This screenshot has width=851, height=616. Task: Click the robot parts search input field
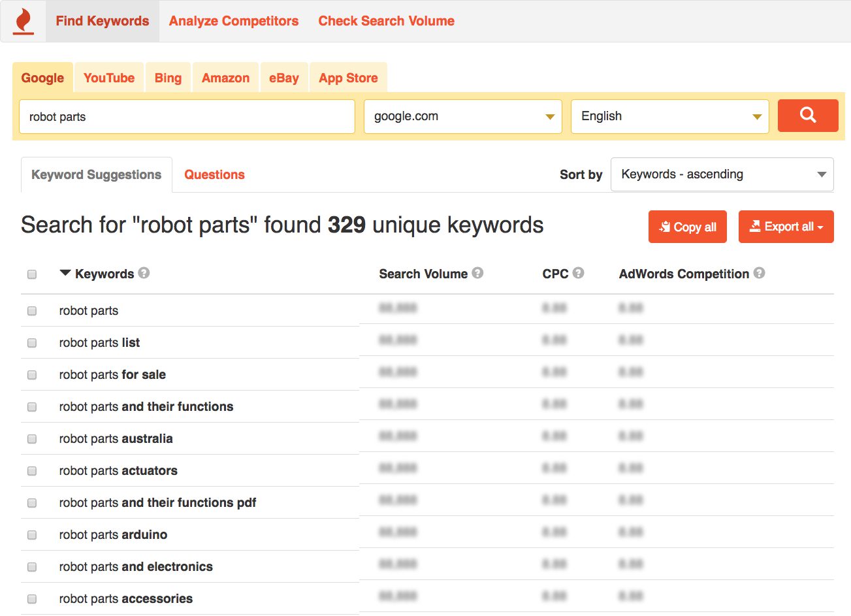(x=186, y=116)
